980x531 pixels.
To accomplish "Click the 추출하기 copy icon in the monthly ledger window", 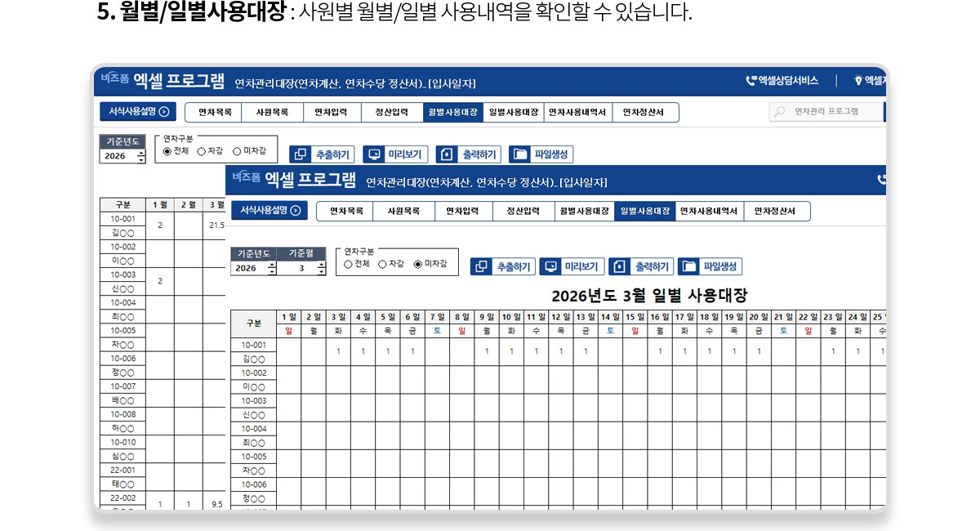I will point(301,154).
